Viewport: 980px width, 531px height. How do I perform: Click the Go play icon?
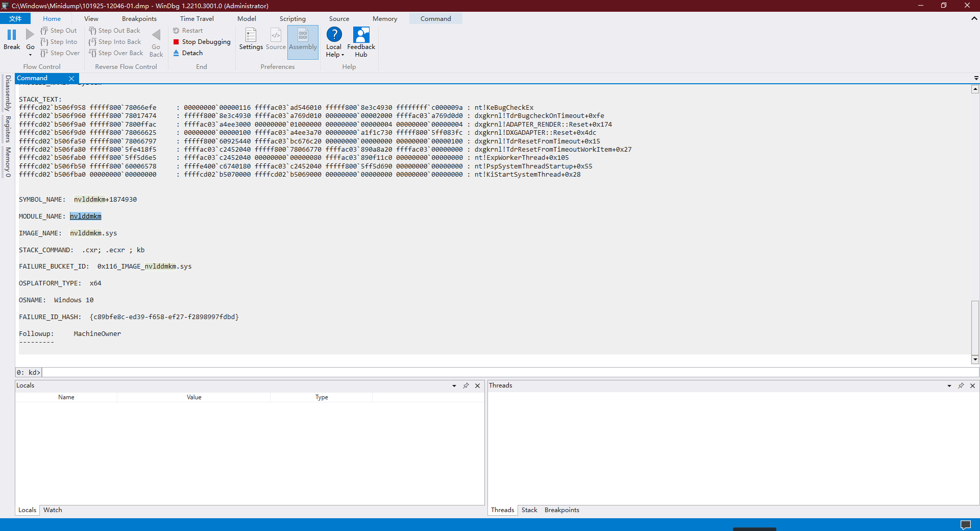pyautogui.click(x=30, y=35)
